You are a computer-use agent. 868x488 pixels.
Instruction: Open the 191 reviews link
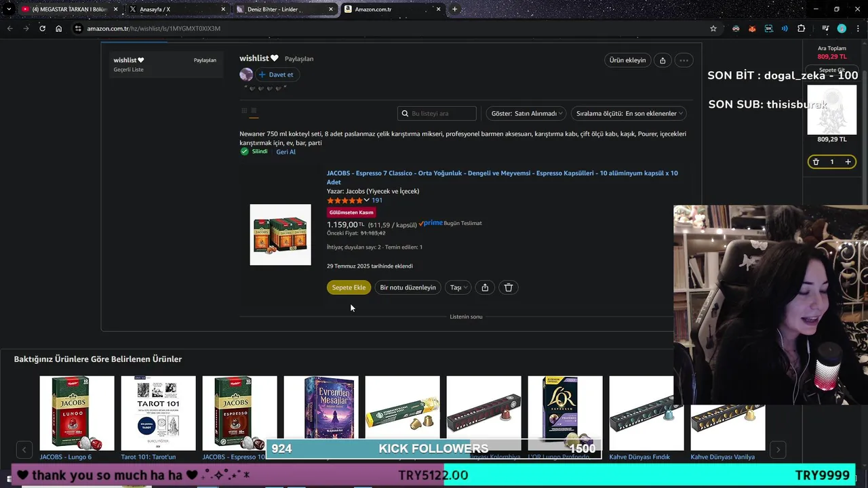click(x=377, y=201)
